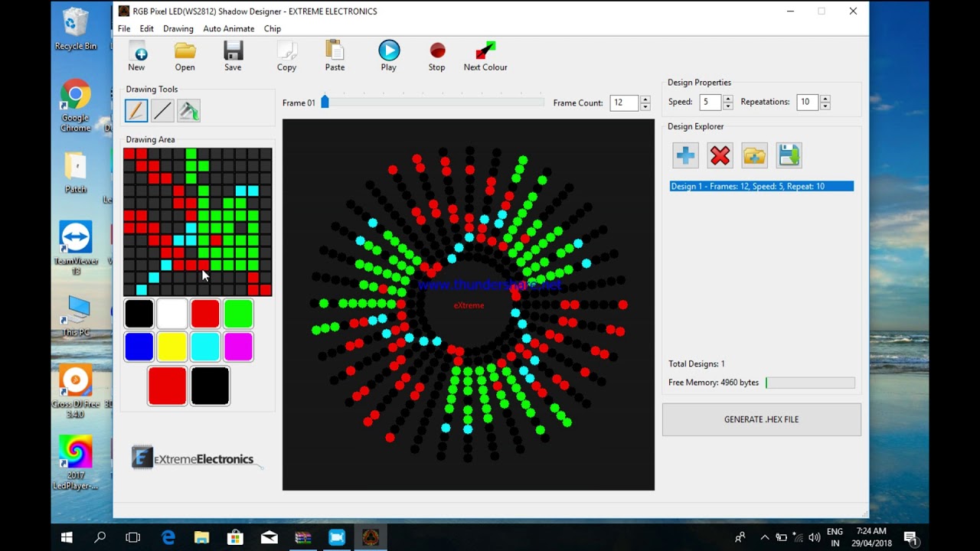Open Microsoft Store from taskbar
The width and height of the screenshot is (980, 551).
point(235,537)
